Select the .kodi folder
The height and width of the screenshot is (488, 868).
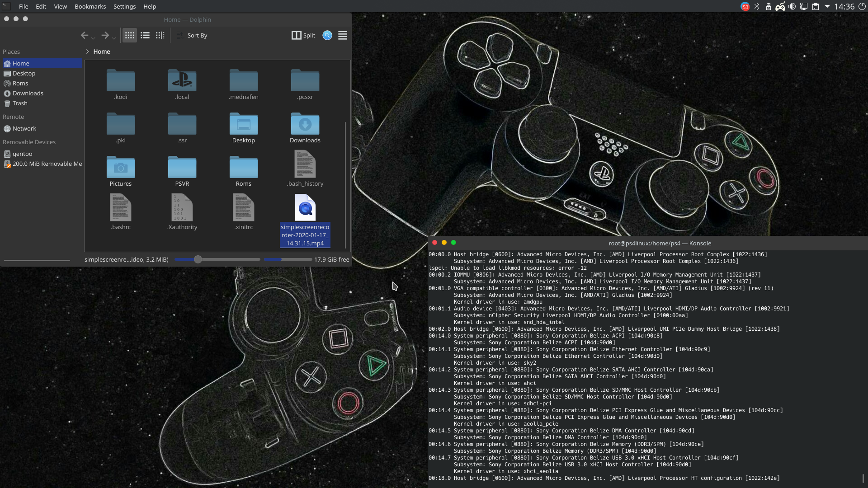tap(121, 84)
